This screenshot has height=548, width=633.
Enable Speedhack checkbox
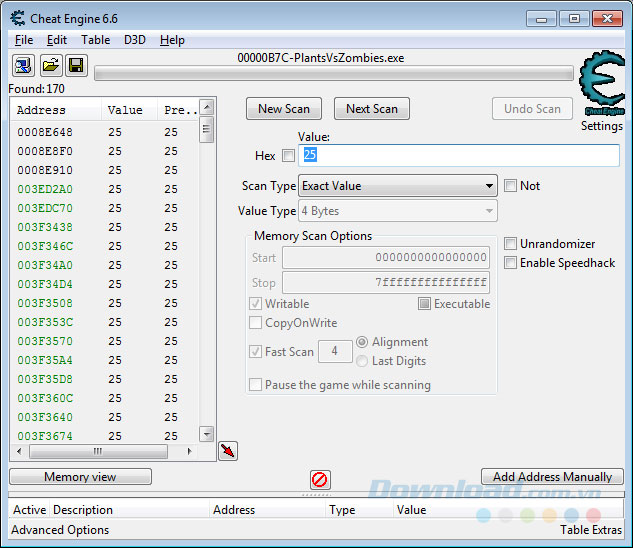coord(511,263)
